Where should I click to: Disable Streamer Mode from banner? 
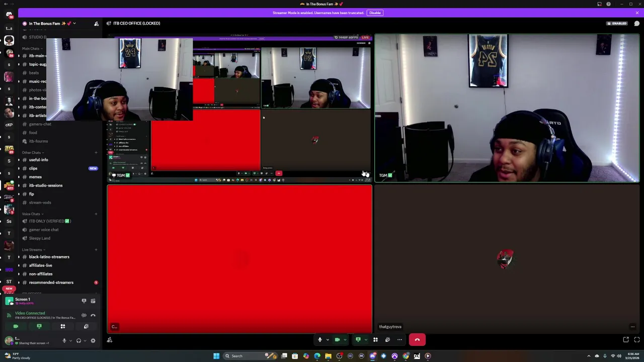[x=375, y=13]
